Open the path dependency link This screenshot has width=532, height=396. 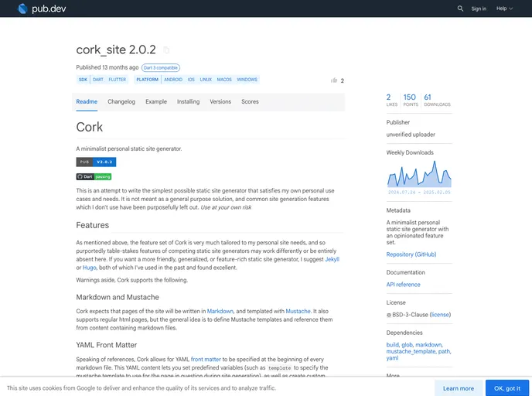444,352
